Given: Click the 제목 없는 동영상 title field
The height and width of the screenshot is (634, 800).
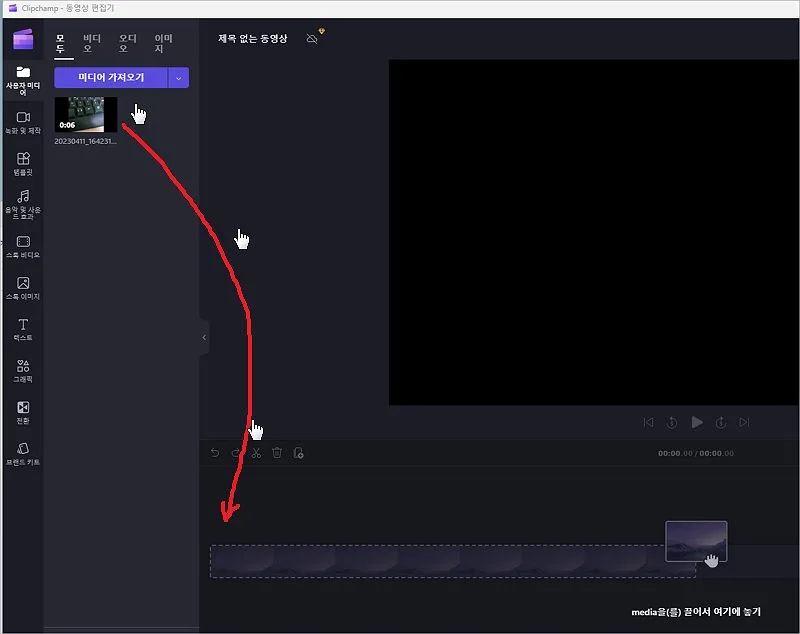Looking at the screenshot, I should pos(253,39).
